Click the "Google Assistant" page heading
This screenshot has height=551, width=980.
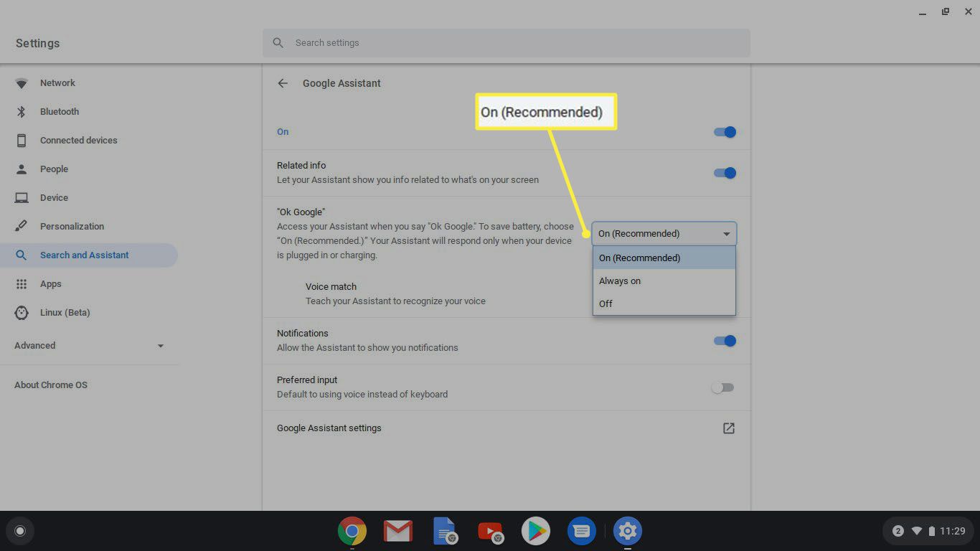coord(341,83)
